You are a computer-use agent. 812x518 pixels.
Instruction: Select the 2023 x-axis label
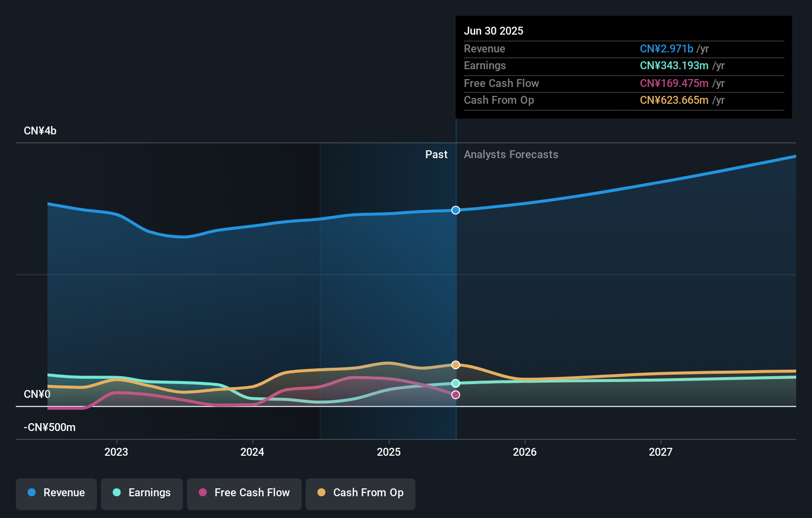(116, 452)
